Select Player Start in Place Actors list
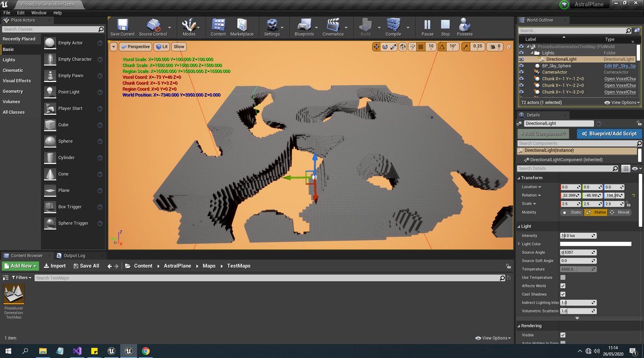Screen dimensions: 644x358 (74, 108)
